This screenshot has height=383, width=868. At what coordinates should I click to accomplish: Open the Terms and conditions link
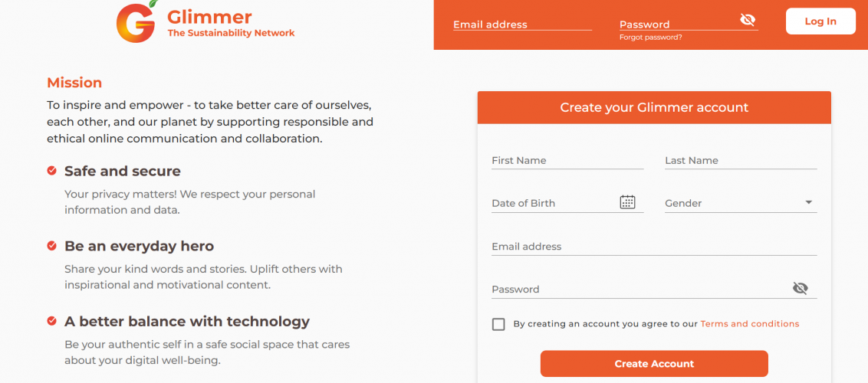pyautogui.click(x=749, y=324)
